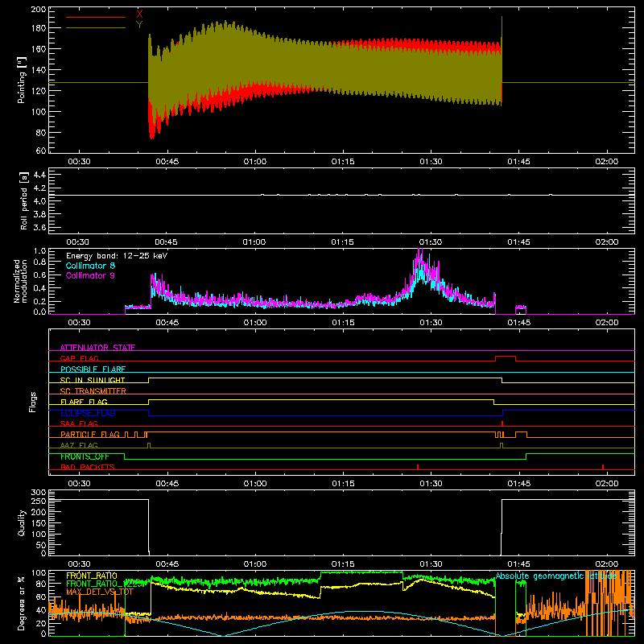Select the olive AAZ_FLAG label
The image size is (644, 644).
[x=79, y=445]
